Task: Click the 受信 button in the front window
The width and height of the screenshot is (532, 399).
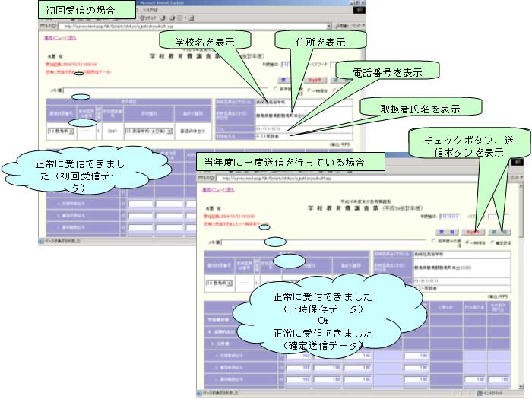Action: (447, 232)
